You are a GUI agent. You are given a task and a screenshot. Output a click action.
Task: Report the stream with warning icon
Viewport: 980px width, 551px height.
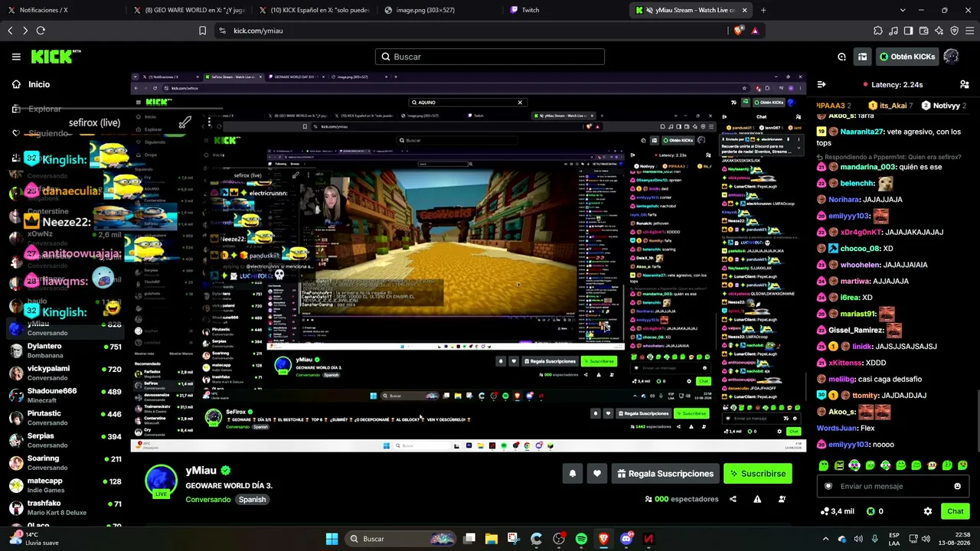757,499
